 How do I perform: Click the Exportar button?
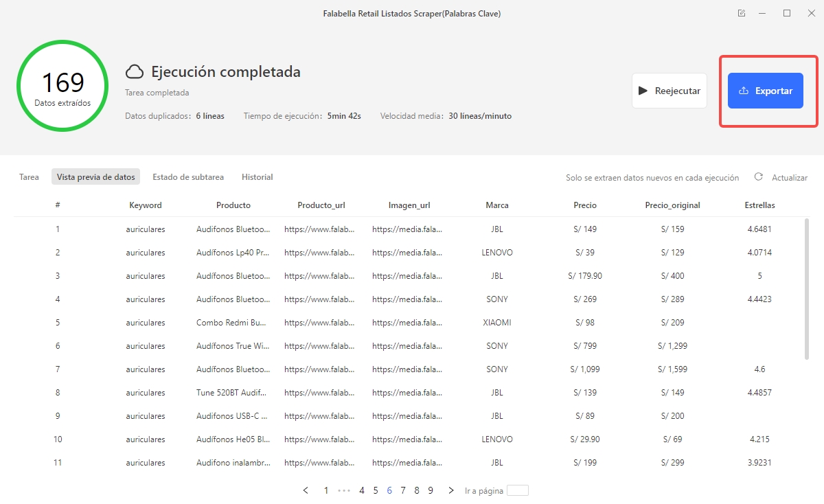pos(765,90)
